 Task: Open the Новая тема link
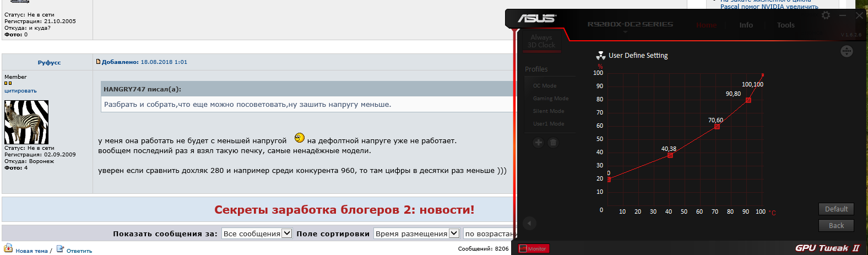(32, 251)
